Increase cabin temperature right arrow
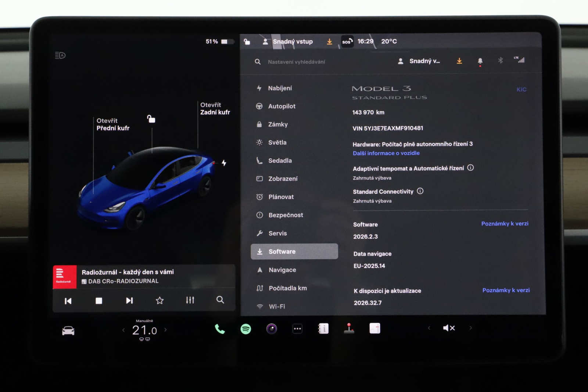 (165, 329)
